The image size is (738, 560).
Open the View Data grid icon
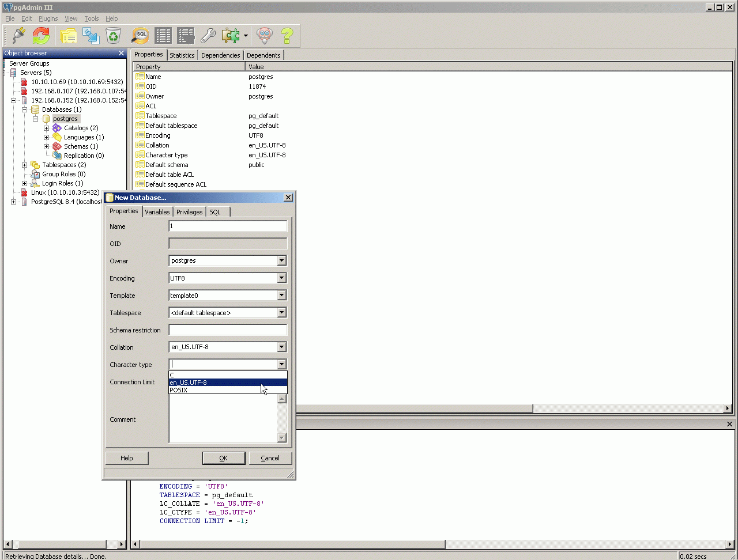tap(163, 36)
